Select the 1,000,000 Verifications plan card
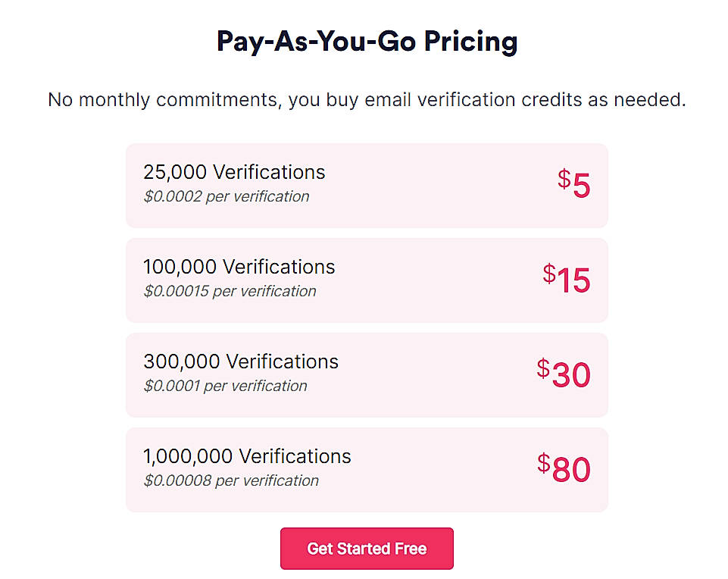 [x=366, y=468]
